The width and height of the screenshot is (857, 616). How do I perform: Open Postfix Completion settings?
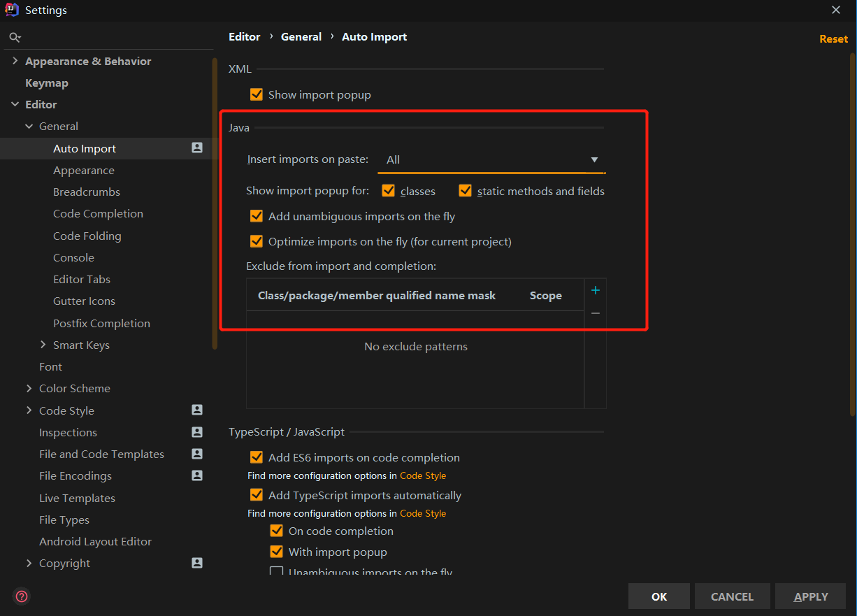[101, 323]
